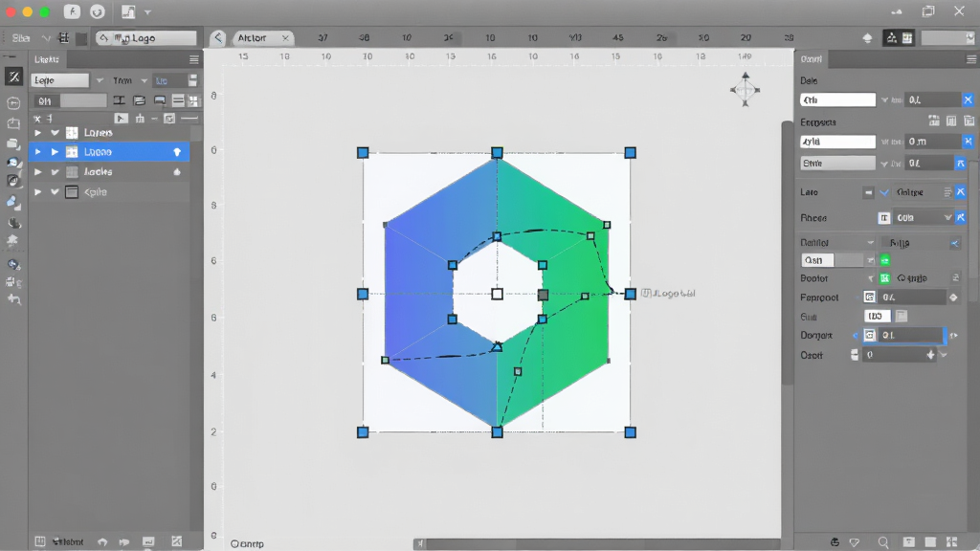Image resolution: width=980 pixels, height=551 pixels.
Task: Switch to the layers panel tab
Action: [48, 59]
